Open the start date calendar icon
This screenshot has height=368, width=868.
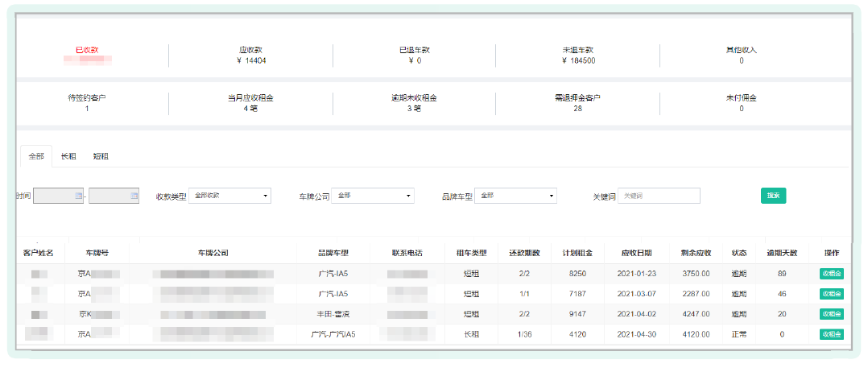(78, 196)
